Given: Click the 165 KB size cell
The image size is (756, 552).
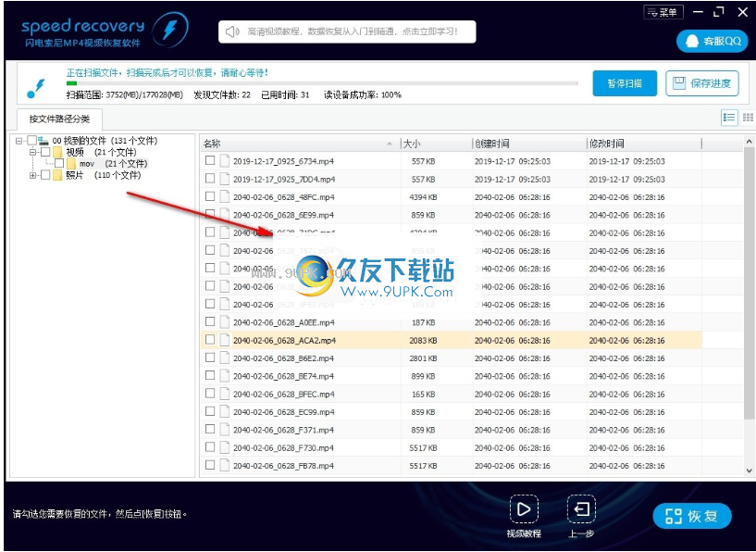Looking at the screenshot, I should (423, 395).
